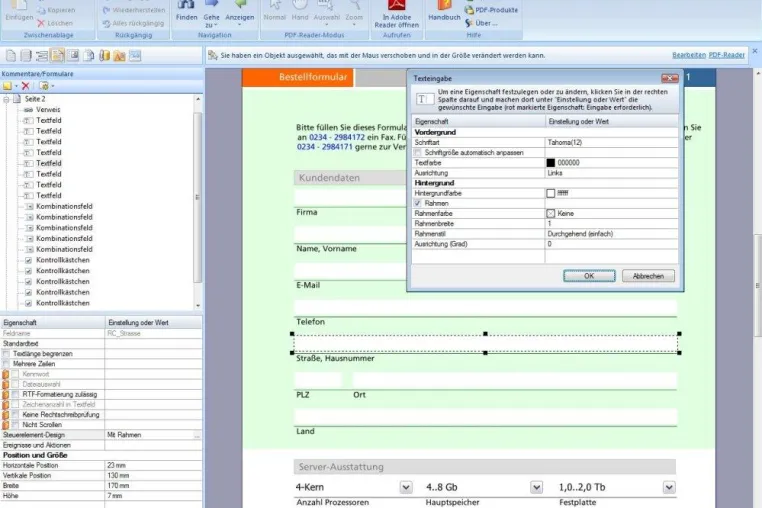
Task: Click the blank single-page panel icon
Action: (x=11, y=55)
